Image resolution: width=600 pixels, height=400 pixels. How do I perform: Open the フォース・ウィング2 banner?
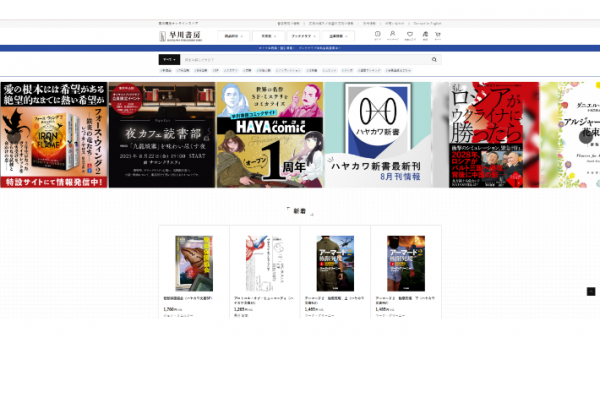pyautogui.click(x=54, y=135)
